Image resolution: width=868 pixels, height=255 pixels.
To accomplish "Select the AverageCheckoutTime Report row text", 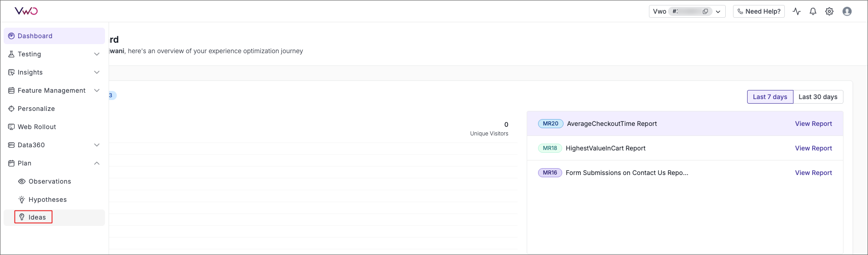I will click(612, 124).
